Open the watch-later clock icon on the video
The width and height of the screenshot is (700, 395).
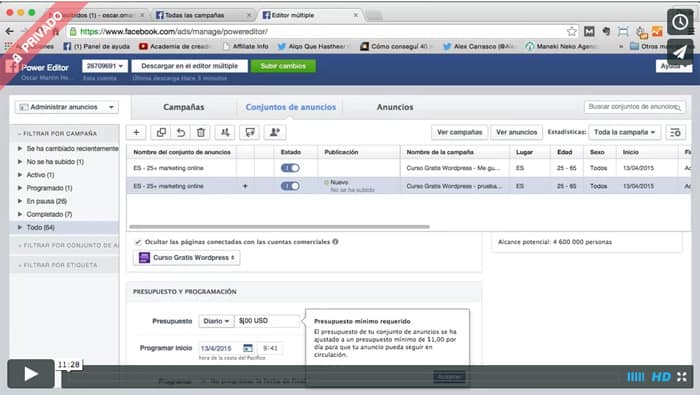coord(680,21)
